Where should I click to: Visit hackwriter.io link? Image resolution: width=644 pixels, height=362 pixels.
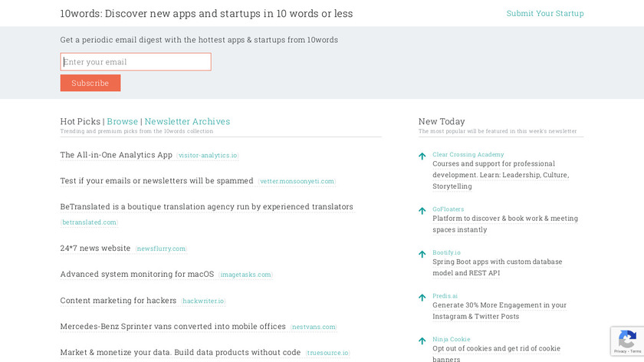coord(203,301)
